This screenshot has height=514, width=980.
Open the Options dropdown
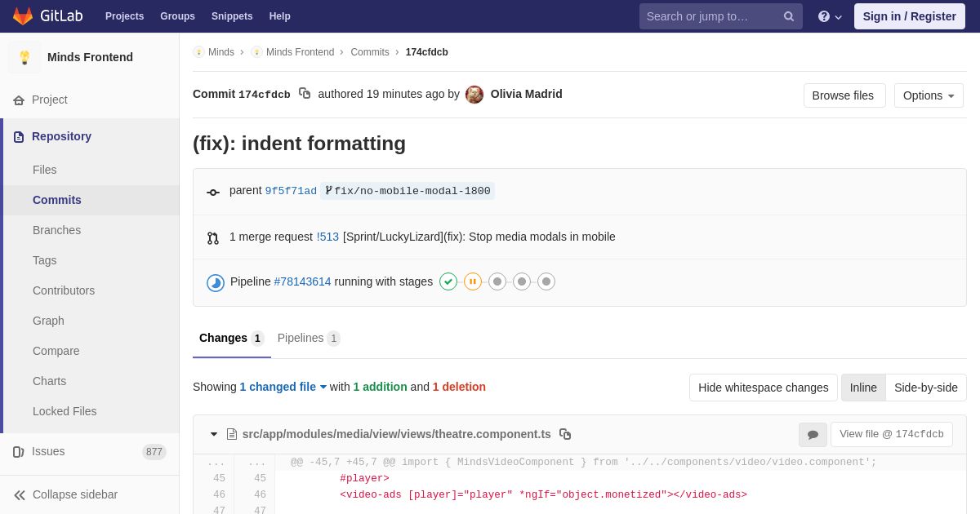(x=929, y=95)
